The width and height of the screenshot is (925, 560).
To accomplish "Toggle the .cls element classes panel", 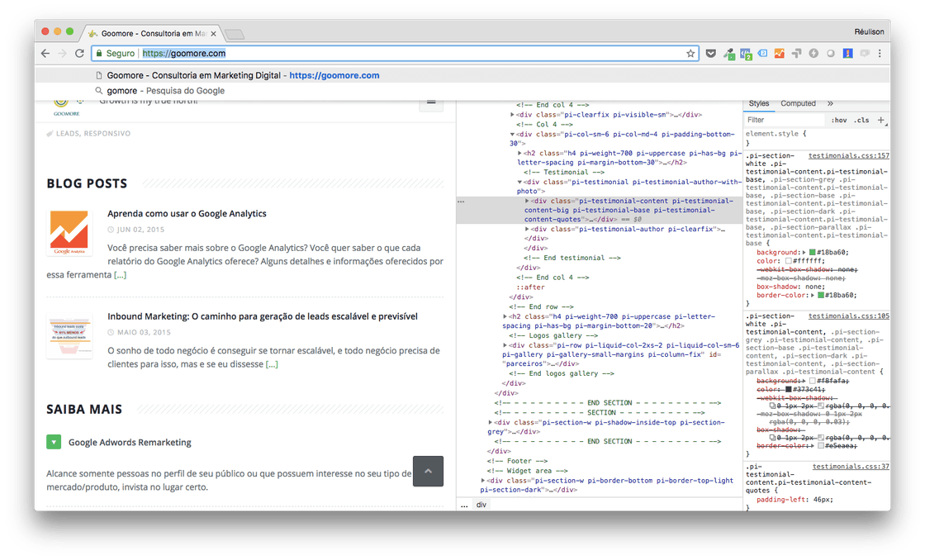I will click(861, 120).
